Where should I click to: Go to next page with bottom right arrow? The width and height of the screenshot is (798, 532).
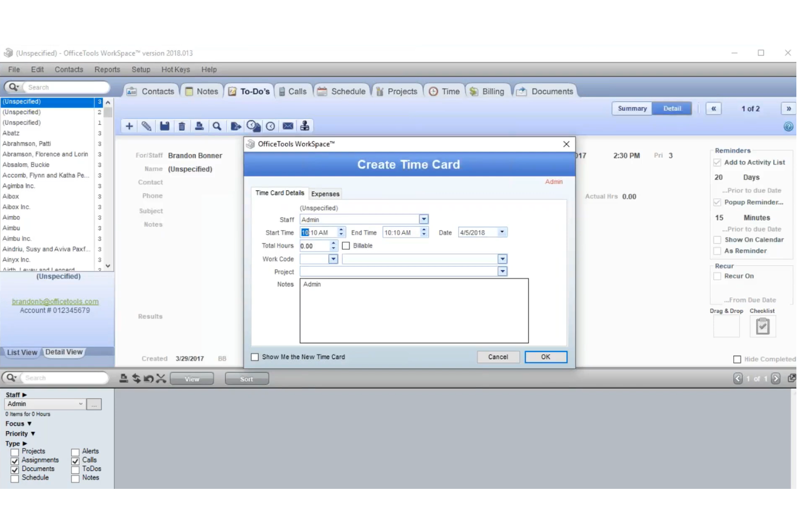coord(775,378)
